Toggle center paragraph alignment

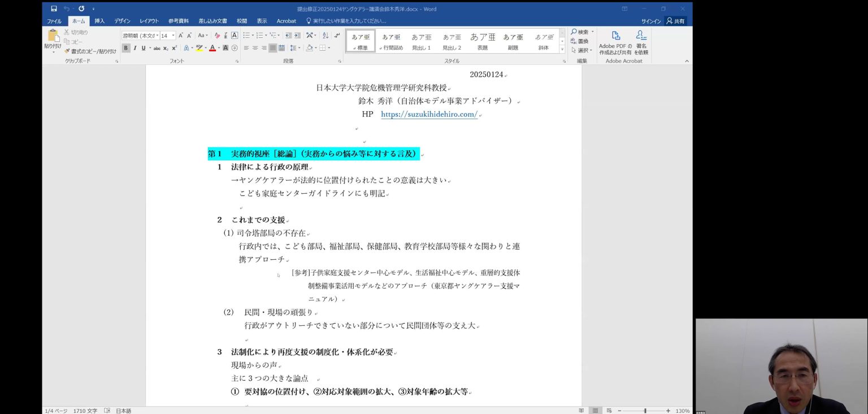255,47
